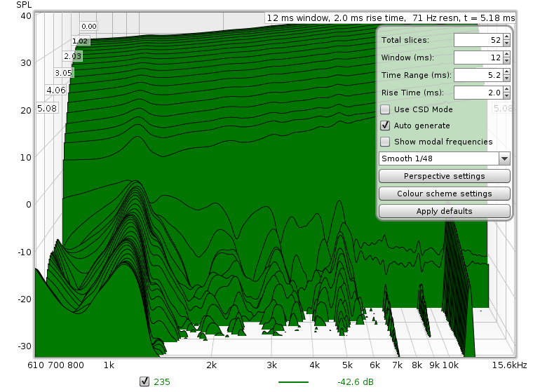Decrease the Total slices value with down arrow
Image resolution: width=533 pixels, height=392 pixels.
coord(506,43)
